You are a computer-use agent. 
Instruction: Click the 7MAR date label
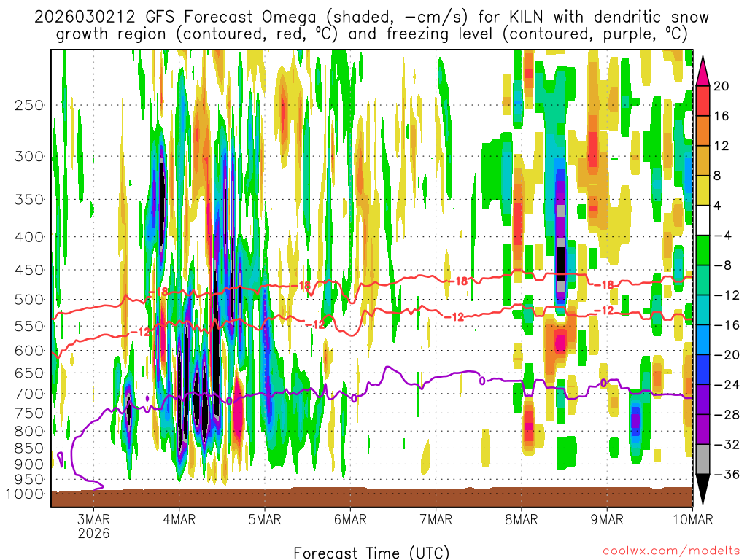[436, 519]
